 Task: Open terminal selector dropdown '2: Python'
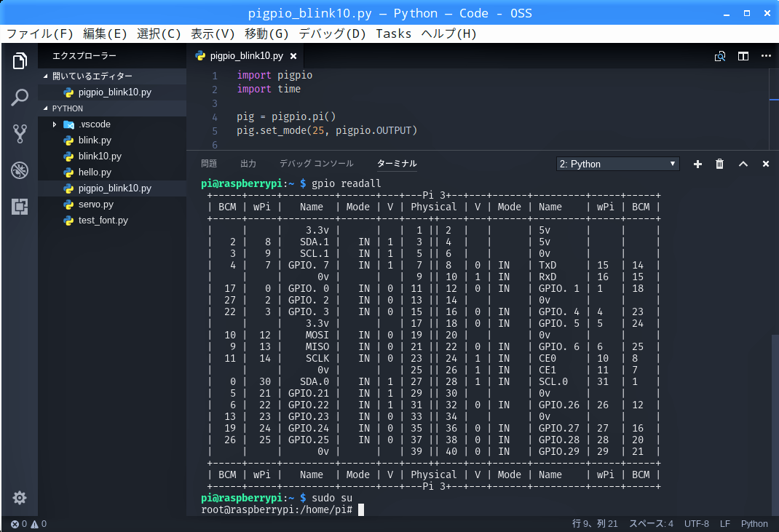pyautogui.click(x=617, y=164)
